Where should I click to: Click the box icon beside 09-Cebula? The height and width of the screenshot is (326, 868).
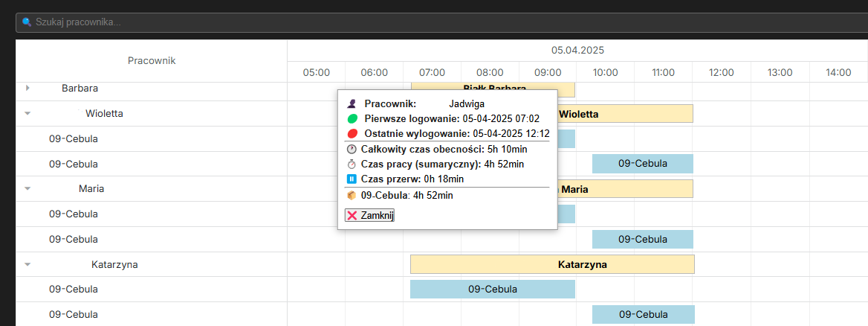click(352, 195)
